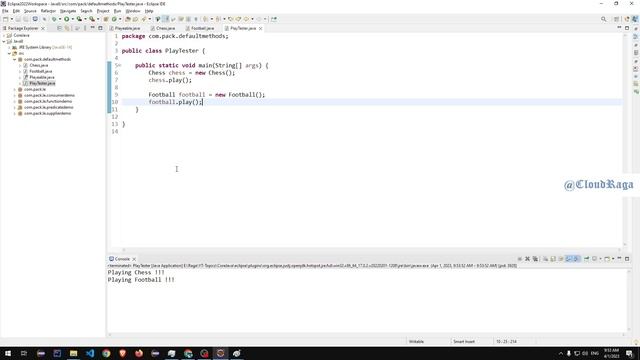Image resolution: width=640 pixels, height=360 pixels.
Task: Click Remove All Terminated Launches icon
Action: point(535,259)
